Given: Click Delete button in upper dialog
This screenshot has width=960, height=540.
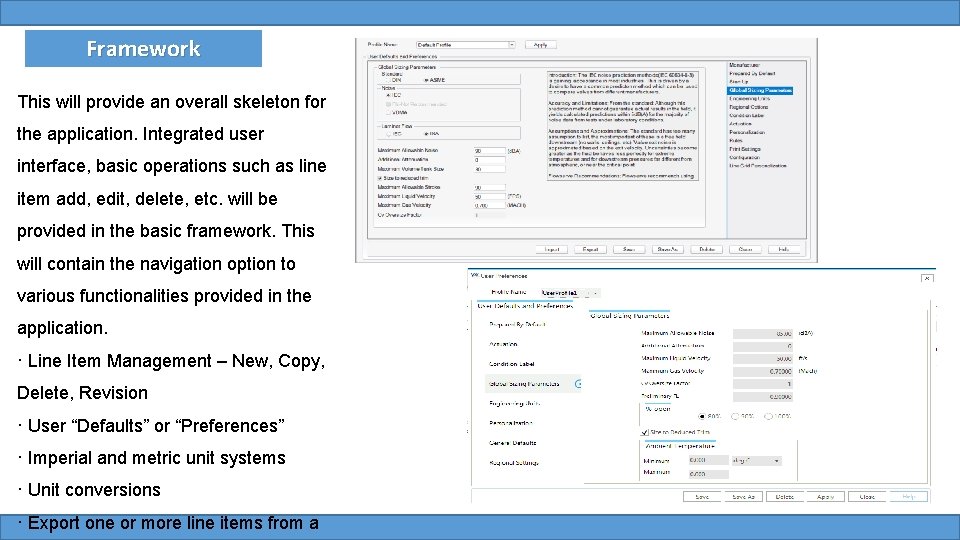Looking at the screenshot, I should pyautogui.click(x=707, y=250).
